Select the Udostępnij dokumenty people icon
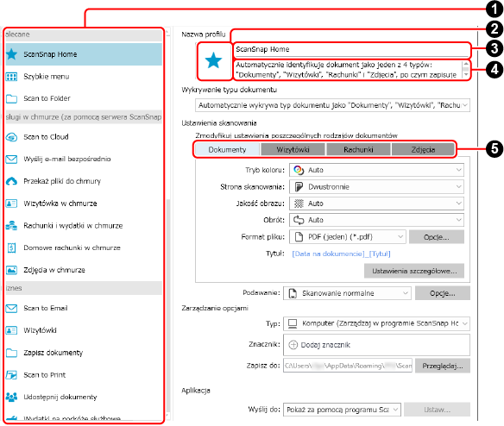This screenshot has height=426, width=504. click(x=11, y=397)
